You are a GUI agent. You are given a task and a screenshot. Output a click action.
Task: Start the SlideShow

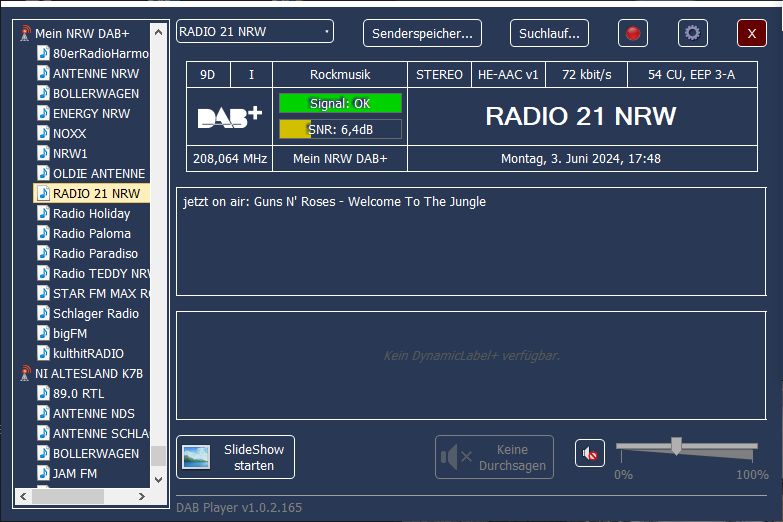point(235,457)
